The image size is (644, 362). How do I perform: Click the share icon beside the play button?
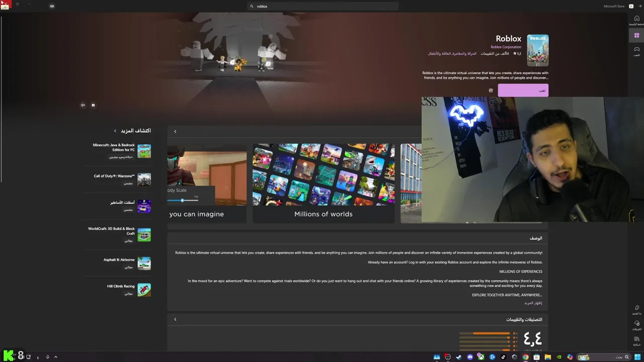pos(491,90)
